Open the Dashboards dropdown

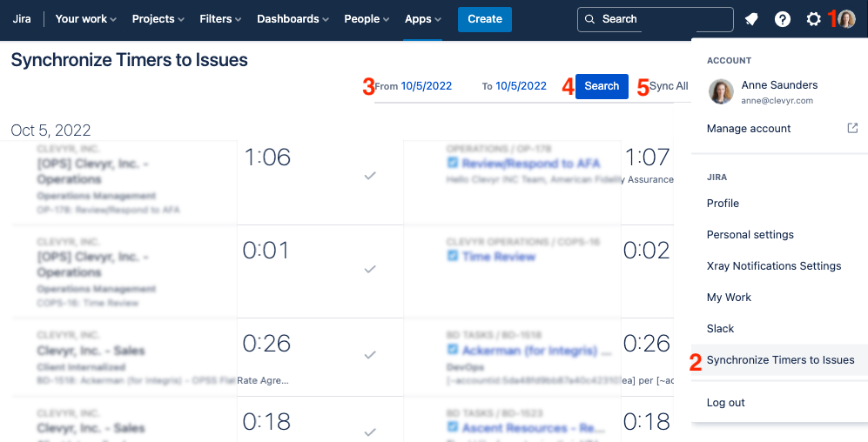coord(293,19)
